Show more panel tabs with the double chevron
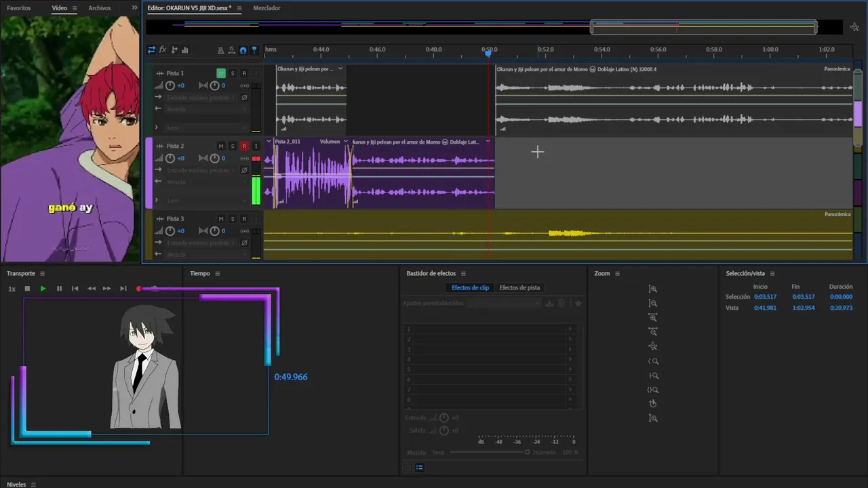The width and height of the screenshot is (868, 488). pos(134,8)
